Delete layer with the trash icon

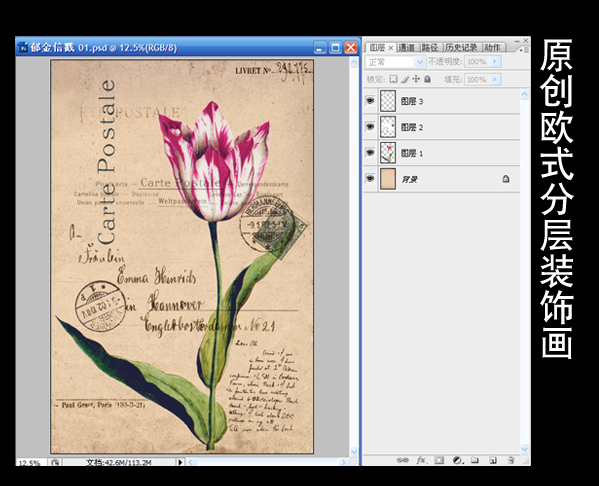pyautogui.click(x=511, y=460)
